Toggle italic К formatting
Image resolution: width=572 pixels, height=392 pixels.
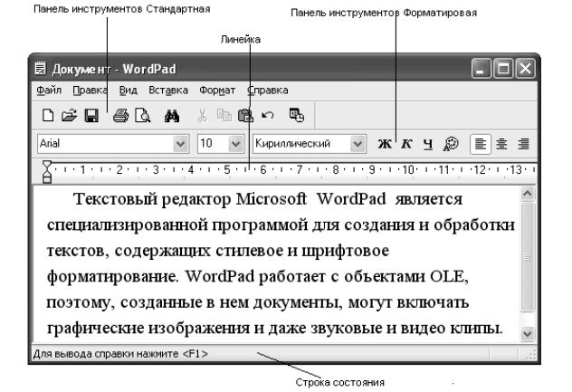pos(406,144)
